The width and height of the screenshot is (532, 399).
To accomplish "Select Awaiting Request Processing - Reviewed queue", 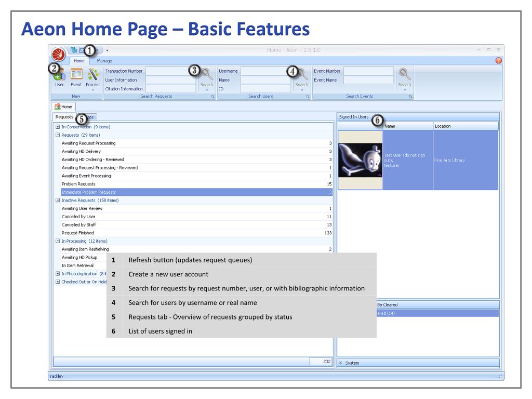I will click(196, 168).
